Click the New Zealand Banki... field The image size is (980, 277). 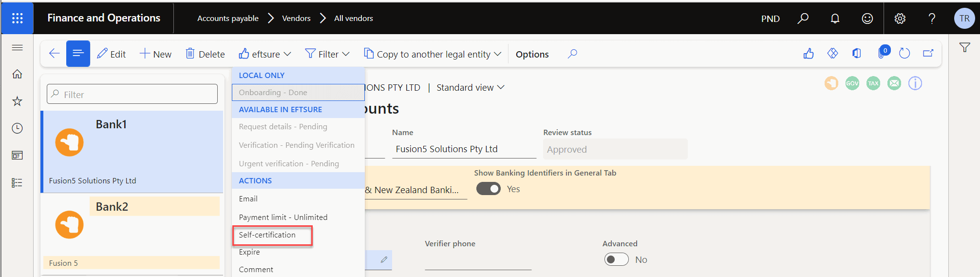(415, 190)
